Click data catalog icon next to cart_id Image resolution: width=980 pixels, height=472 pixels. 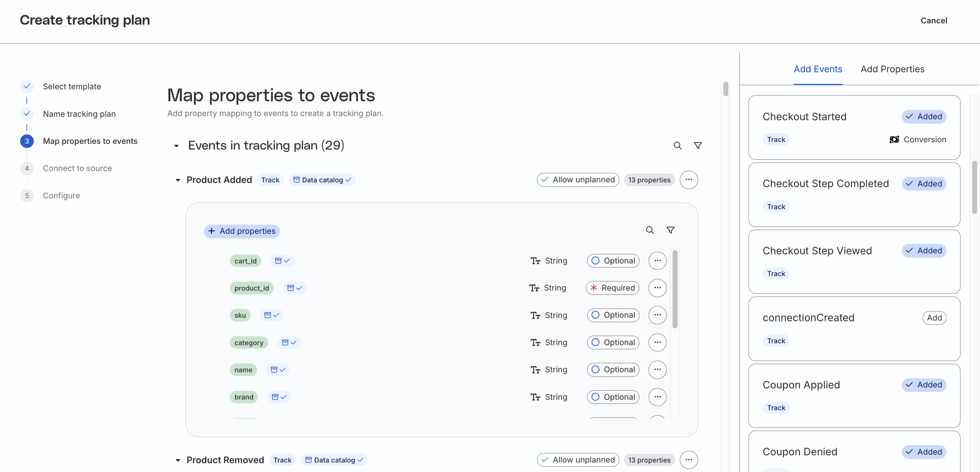click(282, 261)
